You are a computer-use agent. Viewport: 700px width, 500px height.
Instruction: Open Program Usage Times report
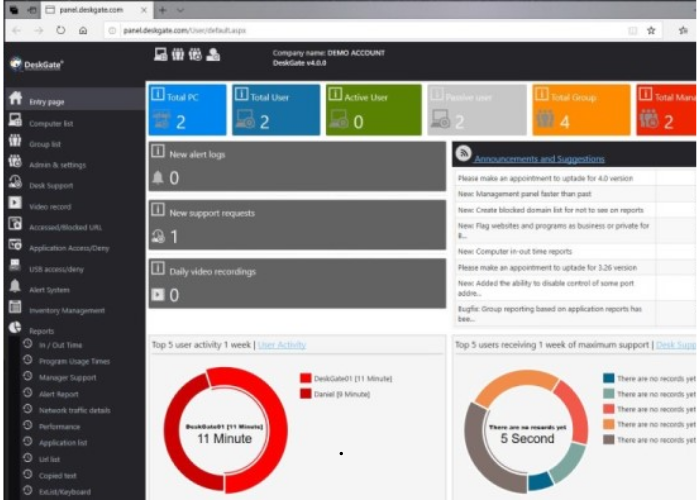click(x=74, y=361)
